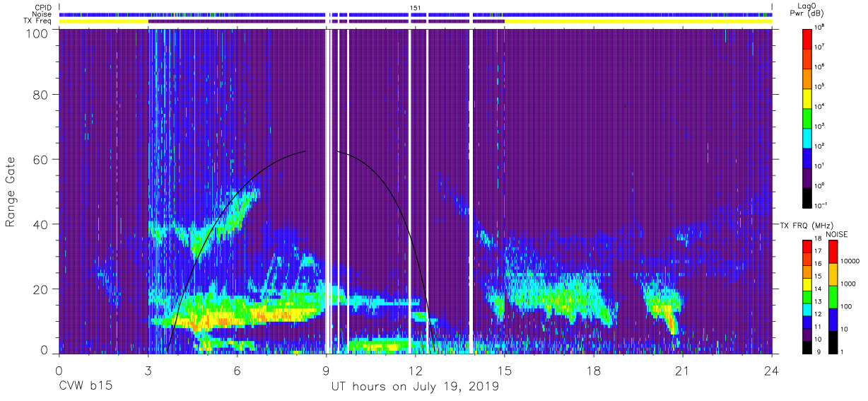
Task: Click the '12' tick on the UT hours axis
Action: [416, 371]
